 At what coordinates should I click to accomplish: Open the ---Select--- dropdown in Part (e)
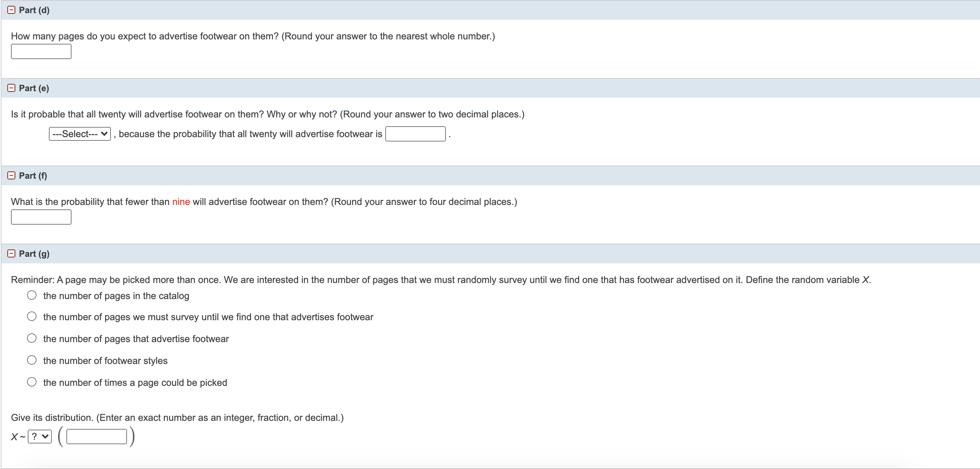79,133
